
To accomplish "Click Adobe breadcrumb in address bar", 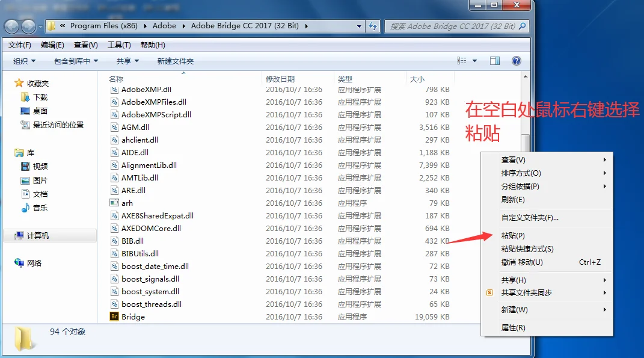I will pos(164,25).
